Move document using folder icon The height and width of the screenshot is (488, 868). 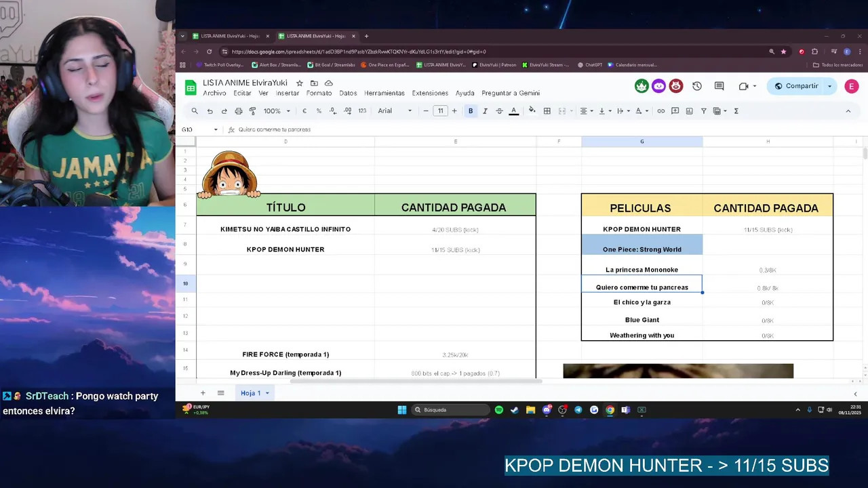[x=314, y=83]
